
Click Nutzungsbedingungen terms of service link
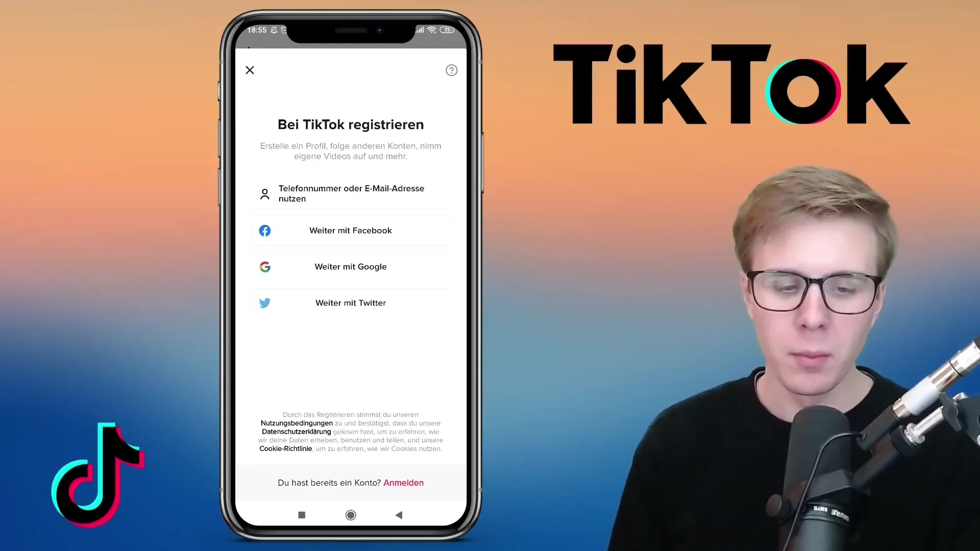coord(297,423)
